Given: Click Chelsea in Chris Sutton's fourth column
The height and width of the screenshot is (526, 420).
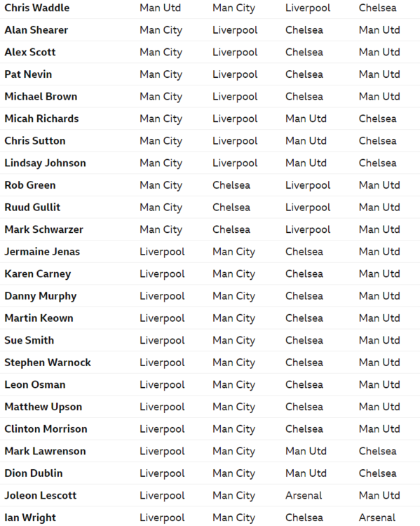Looking at the screenshot, I should 377,140.
